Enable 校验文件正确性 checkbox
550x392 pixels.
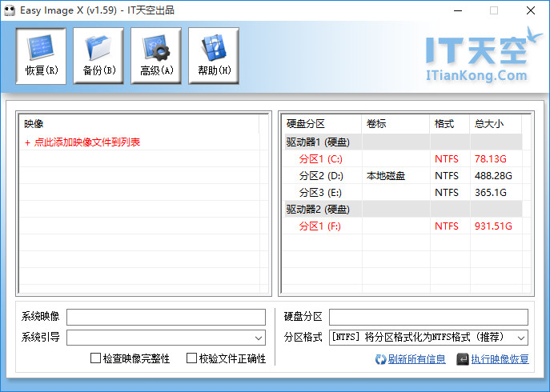[192, 358]
